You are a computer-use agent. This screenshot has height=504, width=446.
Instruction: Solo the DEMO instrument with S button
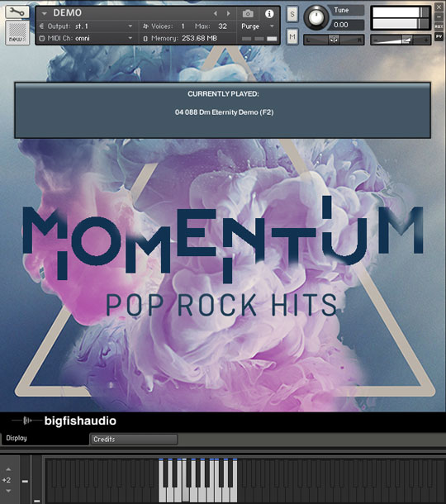point(292,14)
